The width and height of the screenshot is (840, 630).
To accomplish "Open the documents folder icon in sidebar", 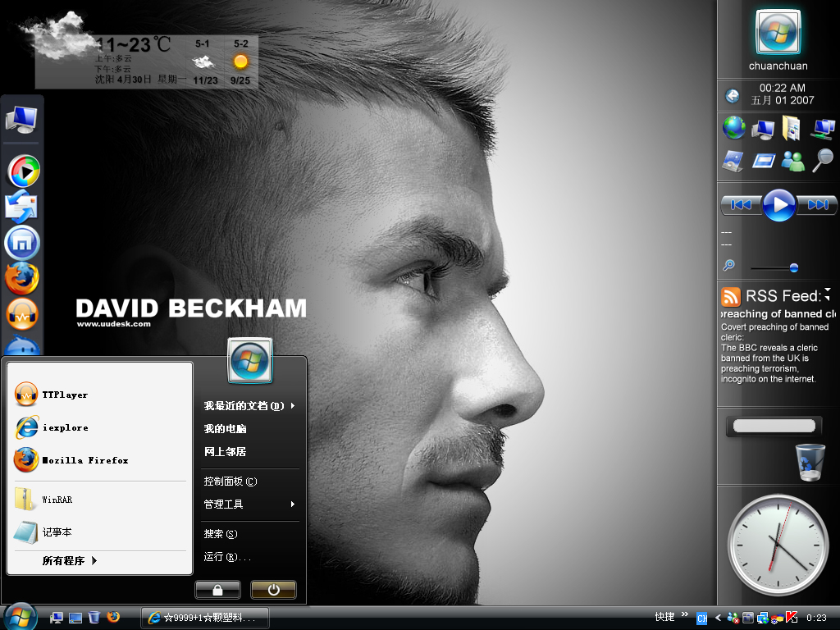I will (792, 129).
